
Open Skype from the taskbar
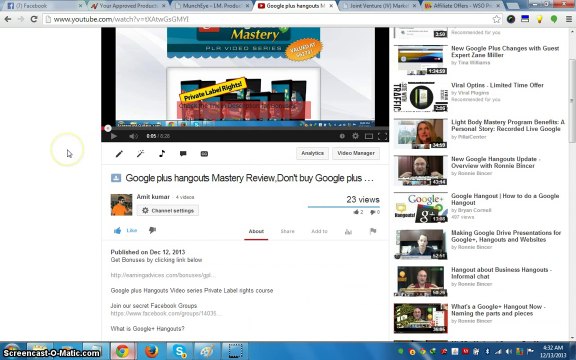click(180, 352)
